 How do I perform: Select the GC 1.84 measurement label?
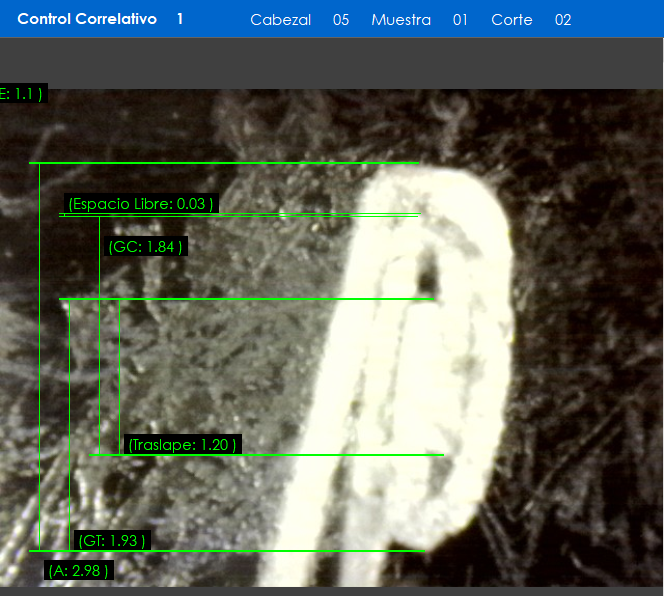tap(145, 247)
